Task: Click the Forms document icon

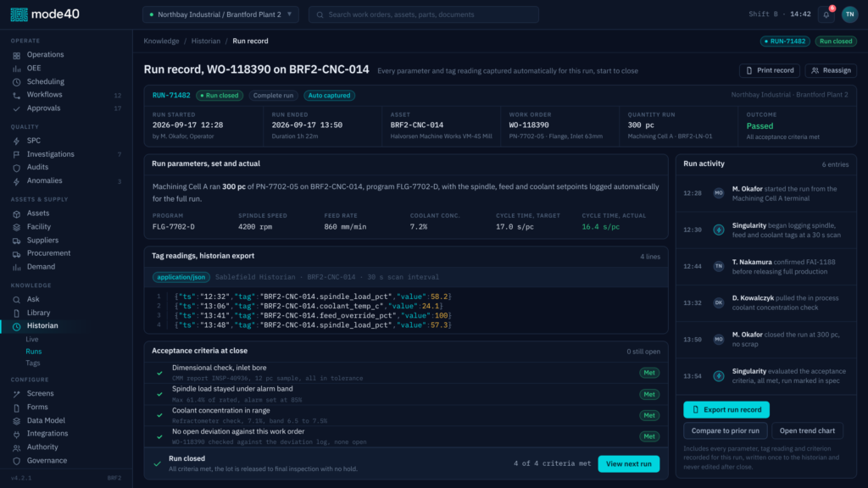Action: 17,408
